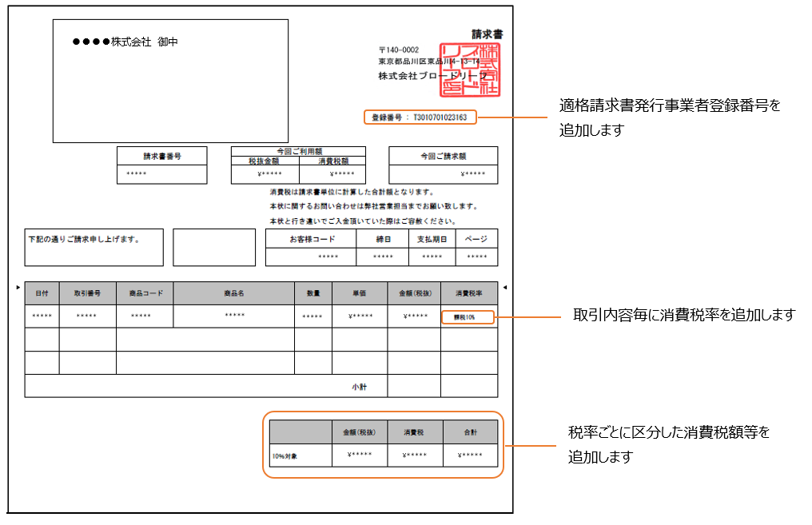Click the left triangle marker beside the table
812x525 pixels.
pos(19,286)
